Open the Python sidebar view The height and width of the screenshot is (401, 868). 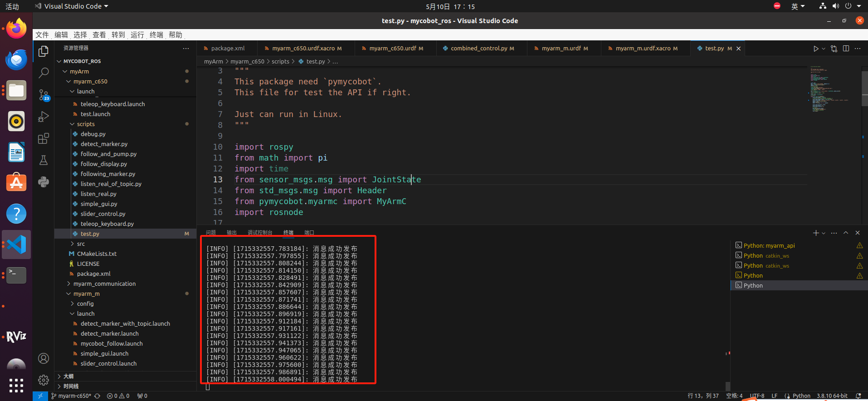pyautogui.click(x=44, y=182)
